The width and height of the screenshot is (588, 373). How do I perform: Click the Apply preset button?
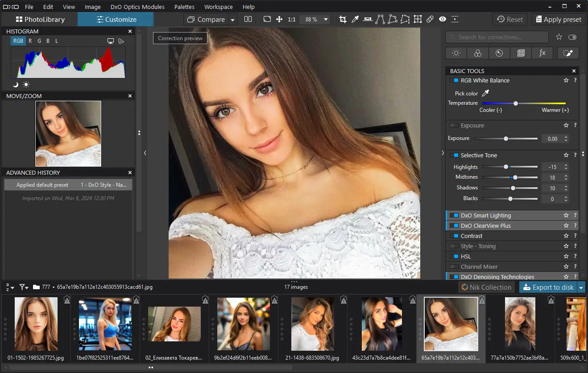tap(558, 19)
